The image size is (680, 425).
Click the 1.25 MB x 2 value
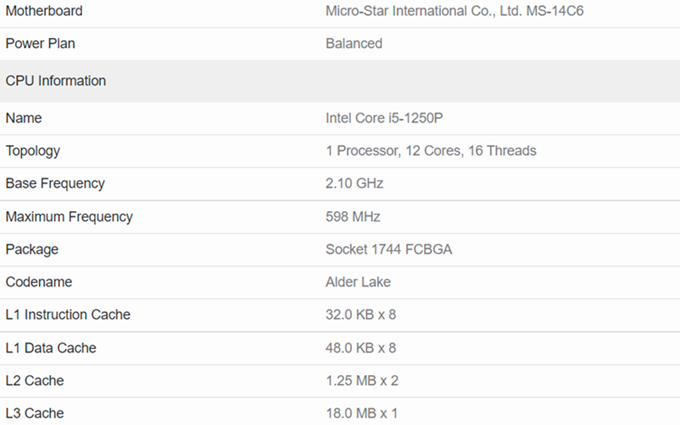(x=362, y=381)
